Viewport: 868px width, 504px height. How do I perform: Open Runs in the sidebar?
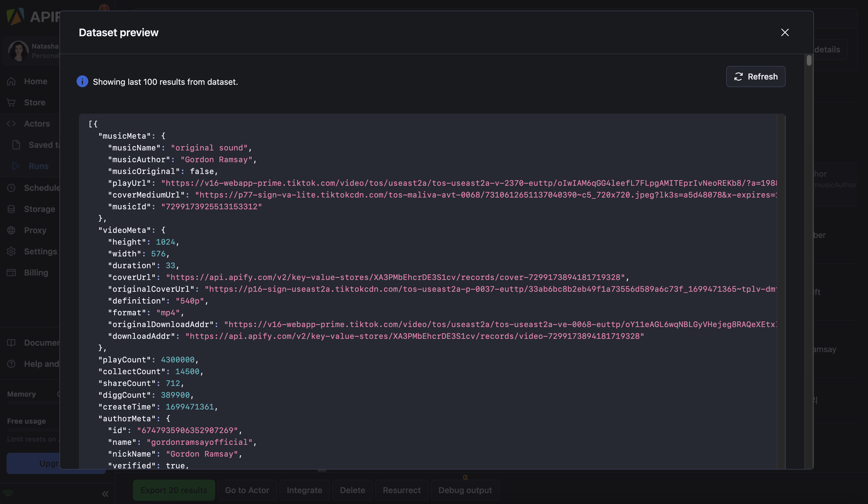coord(39,166)
